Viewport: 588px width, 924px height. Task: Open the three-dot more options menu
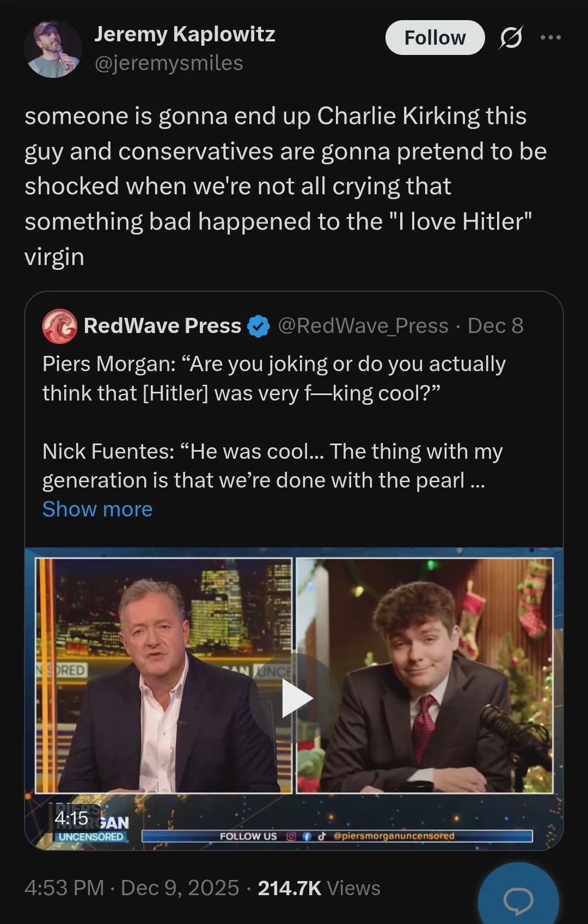pyautogui.click(x=550, y=38)
